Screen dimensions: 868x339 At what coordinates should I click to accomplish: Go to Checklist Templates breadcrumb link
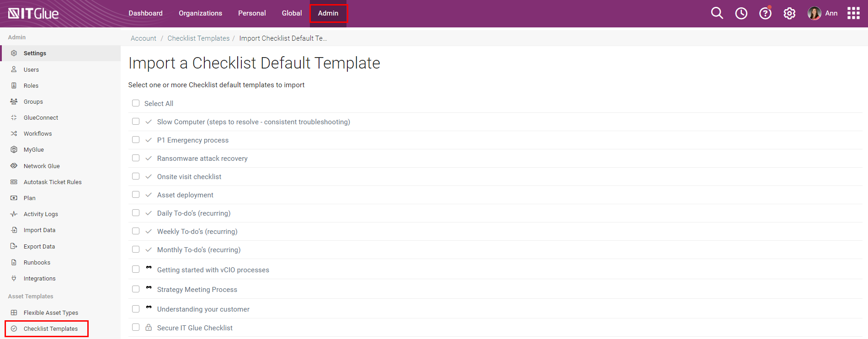198,38
